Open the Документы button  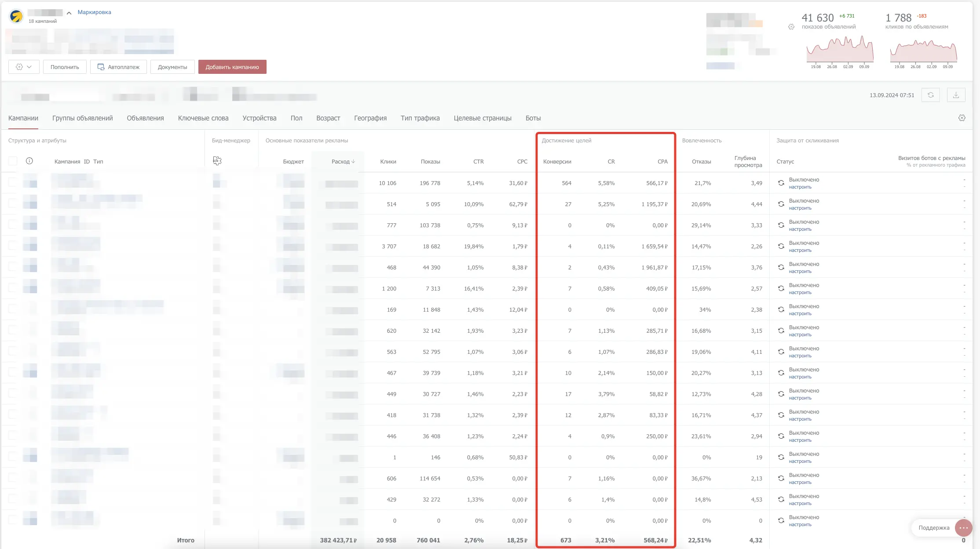coord(172,67)
